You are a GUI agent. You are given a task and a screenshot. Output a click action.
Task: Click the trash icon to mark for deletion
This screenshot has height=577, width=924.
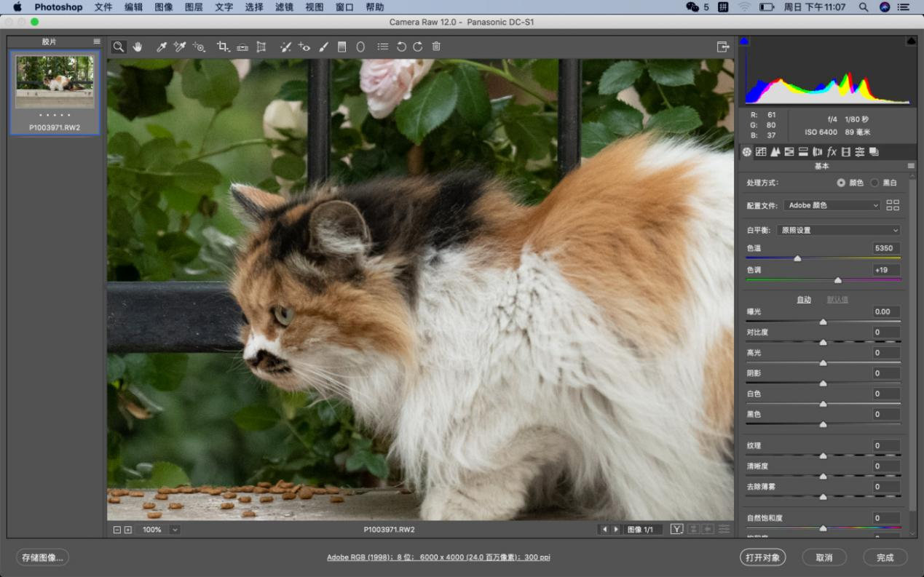[x=436, y=47]
